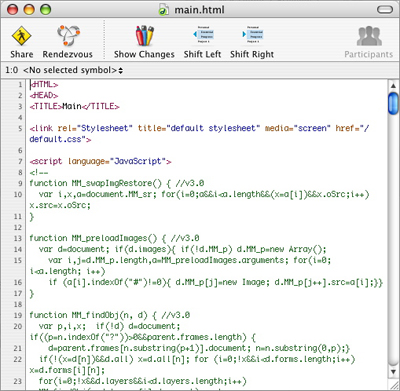Screen dimensions: 400x391
Task: Click line number 9 in gutter
Action: (x=20, y=183)
